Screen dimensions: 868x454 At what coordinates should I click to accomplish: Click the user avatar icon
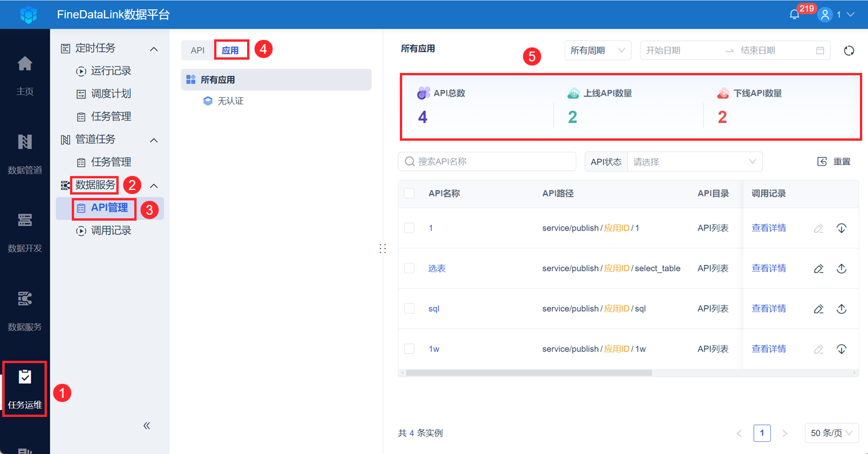[825, 15]
